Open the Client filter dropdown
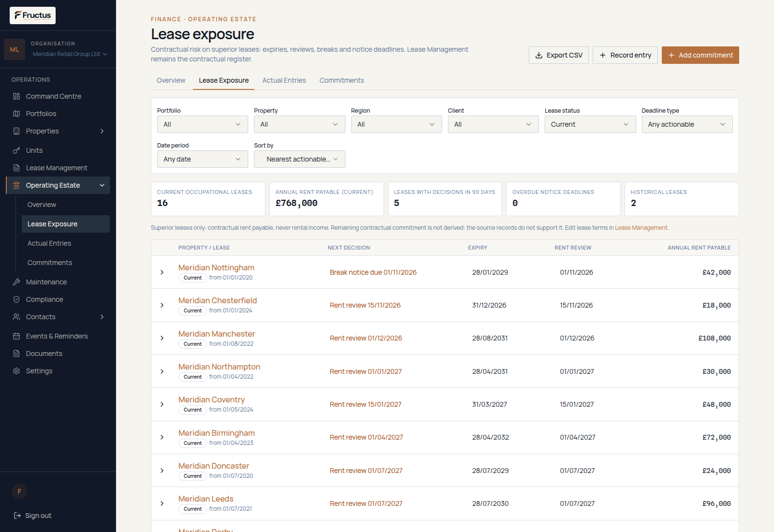The image size is (774, 532). point(493,124)
